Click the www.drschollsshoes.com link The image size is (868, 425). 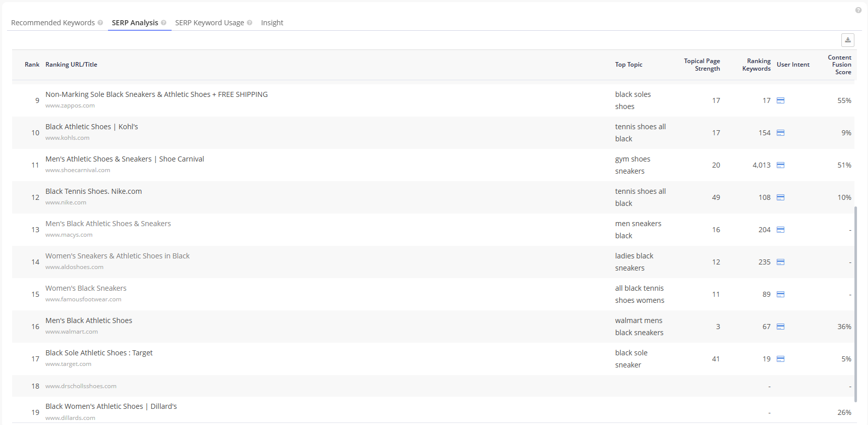pyautogui.click(x=81, y=386)
